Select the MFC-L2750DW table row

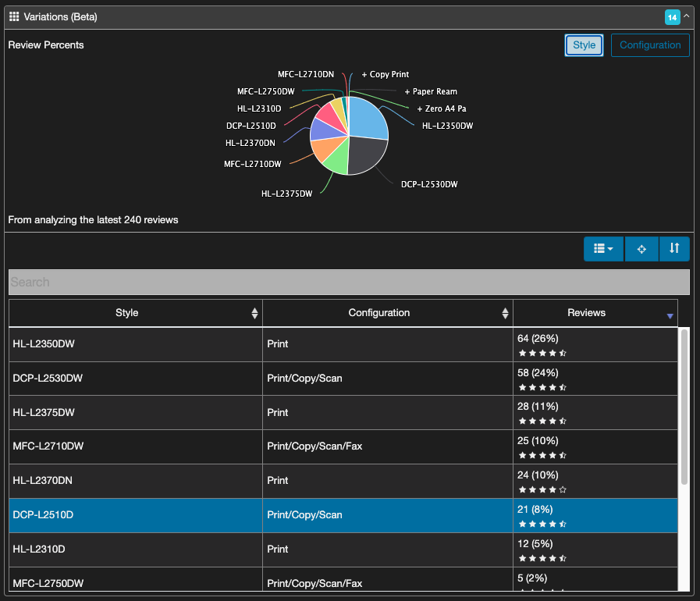[x=343, y=580]
